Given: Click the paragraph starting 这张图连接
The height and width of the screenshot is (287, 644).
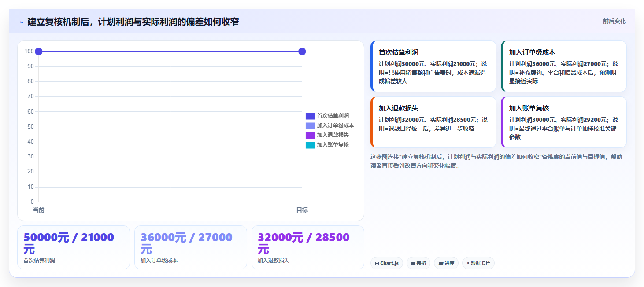Looking at the screenshot, I should click(496, 161).
